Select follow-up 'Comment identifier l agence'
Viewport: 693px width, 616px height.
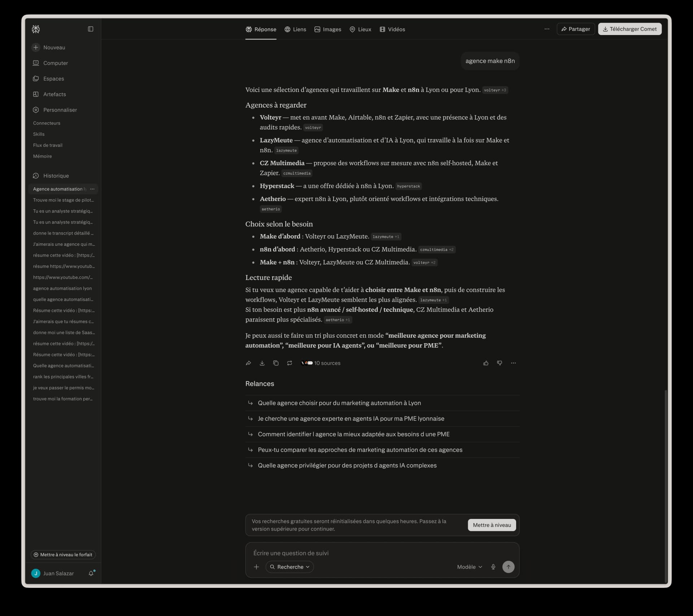pyautogui.click(x=382, y=434)
